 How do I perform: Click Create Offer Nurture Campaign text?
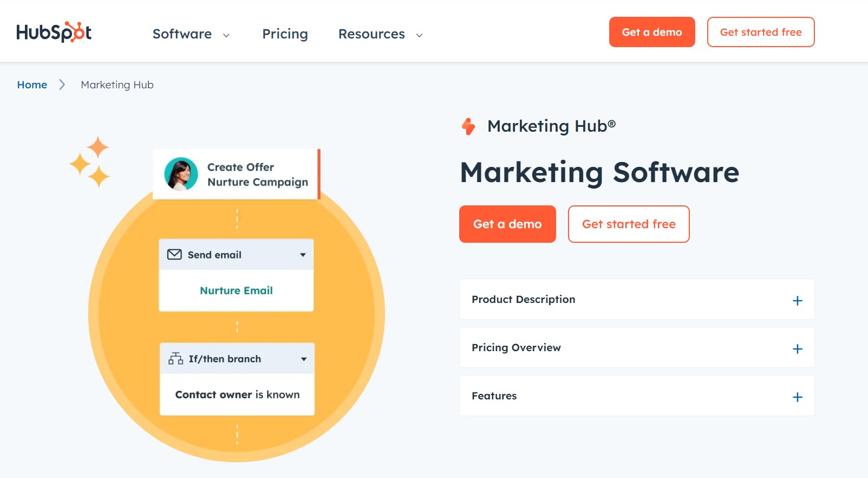coord(258,175)
